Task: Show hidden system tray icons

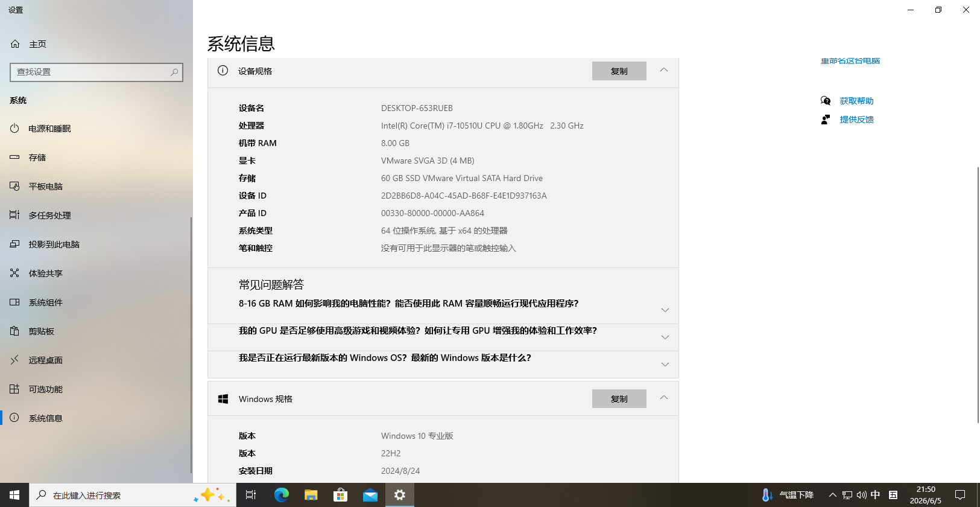Action: [x=833, y=495]
